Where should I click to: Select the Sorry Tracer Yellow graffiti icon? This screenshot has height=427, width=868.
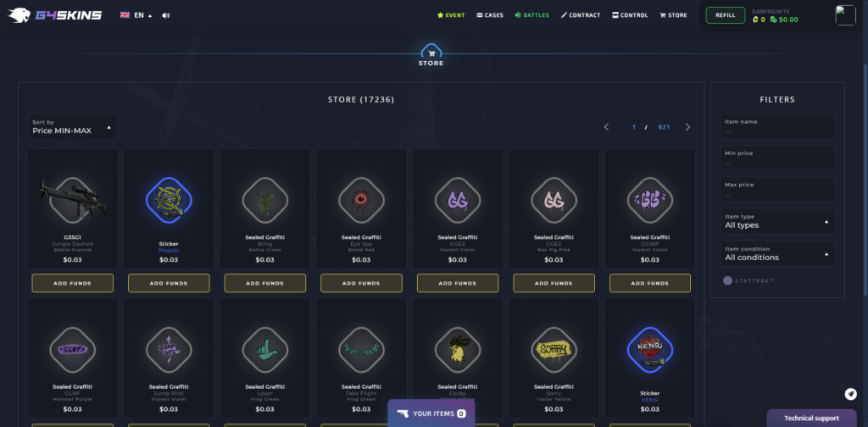point(554,350)
